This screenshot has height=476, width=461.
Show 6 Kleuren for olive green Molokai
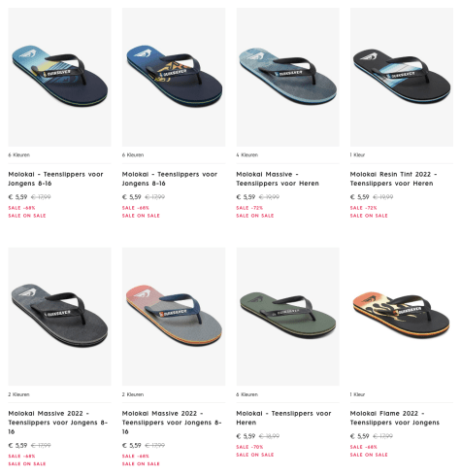(x=247, y=394)
